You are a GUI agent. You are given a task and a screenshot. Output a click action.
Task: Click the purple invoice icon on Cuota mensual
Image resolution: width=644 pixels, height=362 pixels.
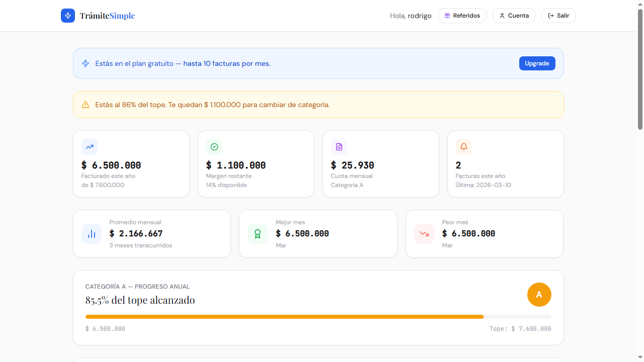[339, 147]
